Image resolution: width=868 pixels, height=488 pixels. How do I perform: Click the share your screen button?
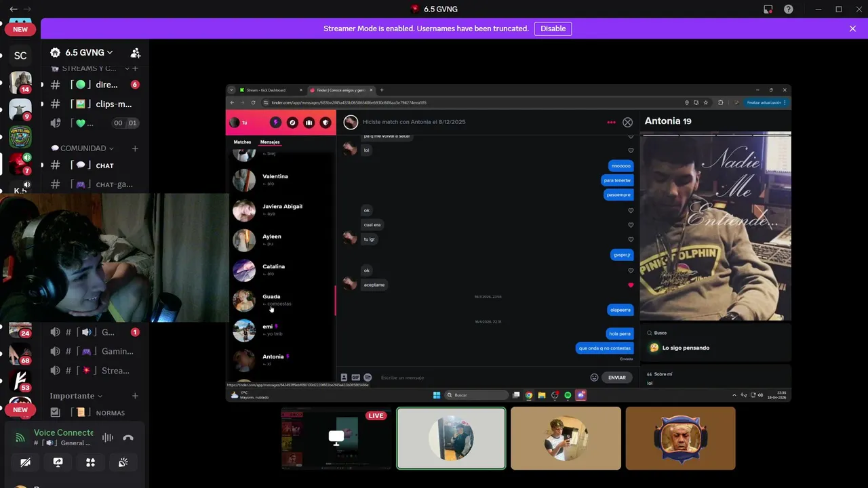pos(58,462)
